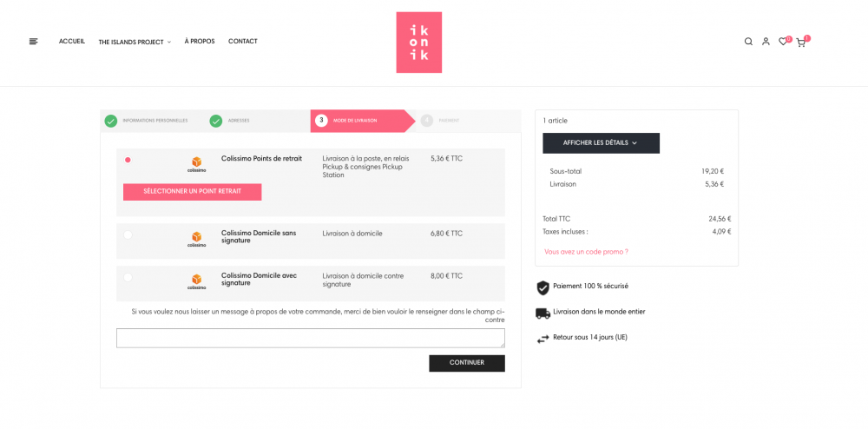Open the wishlist heart icon
The width and height of the screenshot is (868, 429).
[783, 42]
